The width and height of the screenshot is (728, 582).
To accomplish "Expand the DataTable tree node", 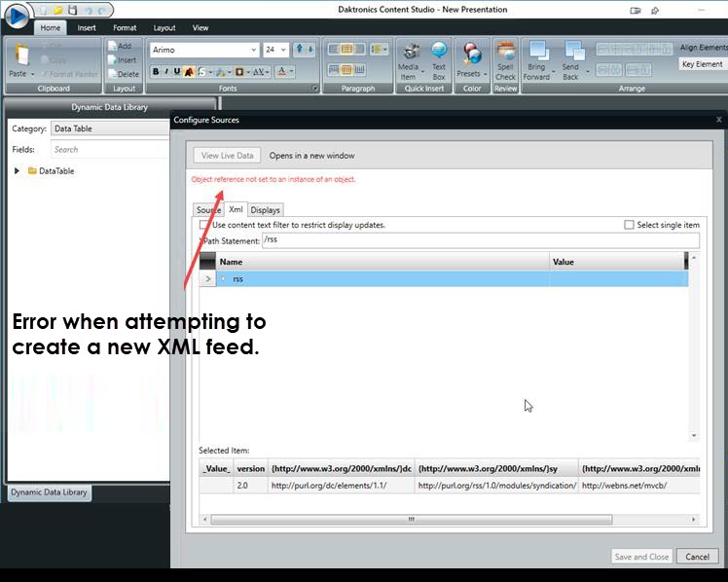I will pyautogui.click(x=17, y=171).
